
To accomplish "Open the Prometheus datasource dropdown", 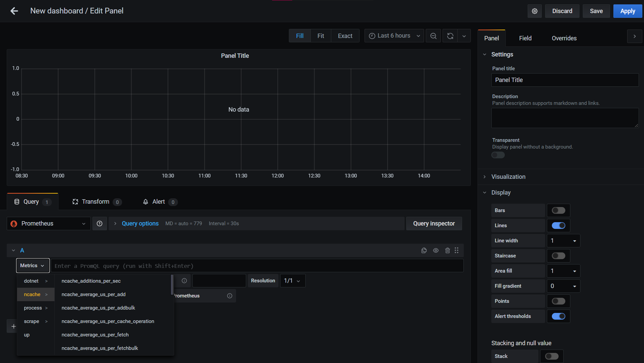I will (x=49, y=224).
